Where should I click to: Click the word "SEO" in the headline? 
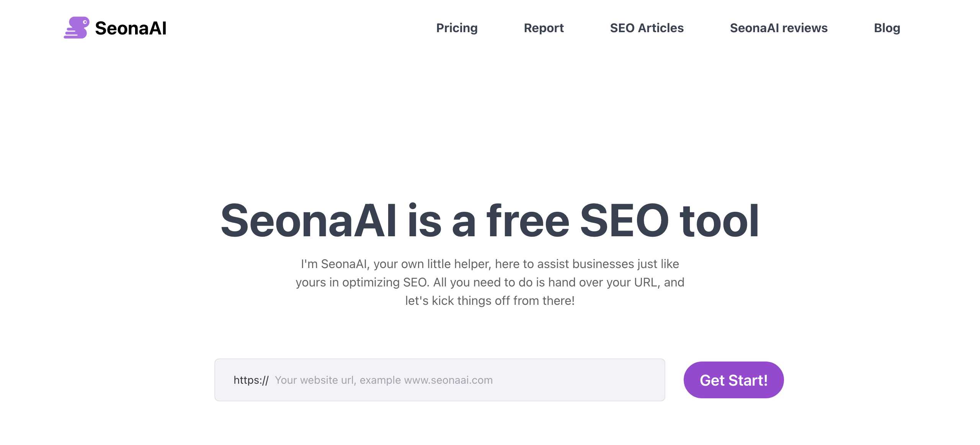tap(624, 221)
